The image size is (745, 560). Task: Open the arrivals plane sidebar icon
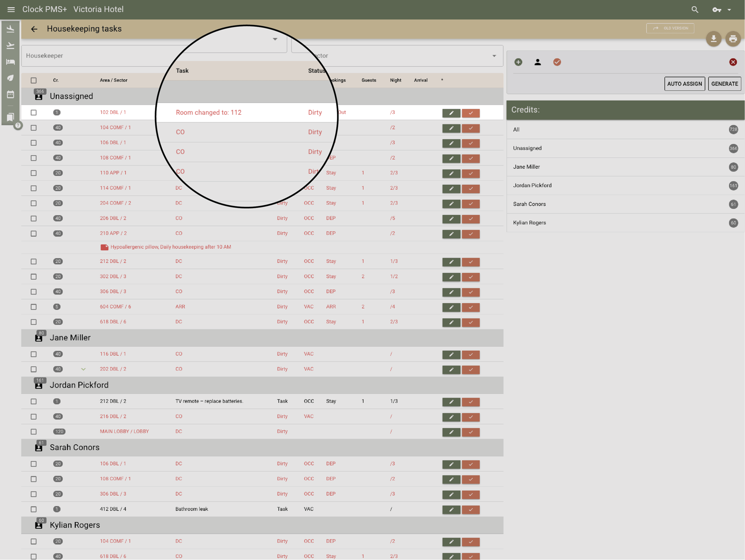pos(10,29)
